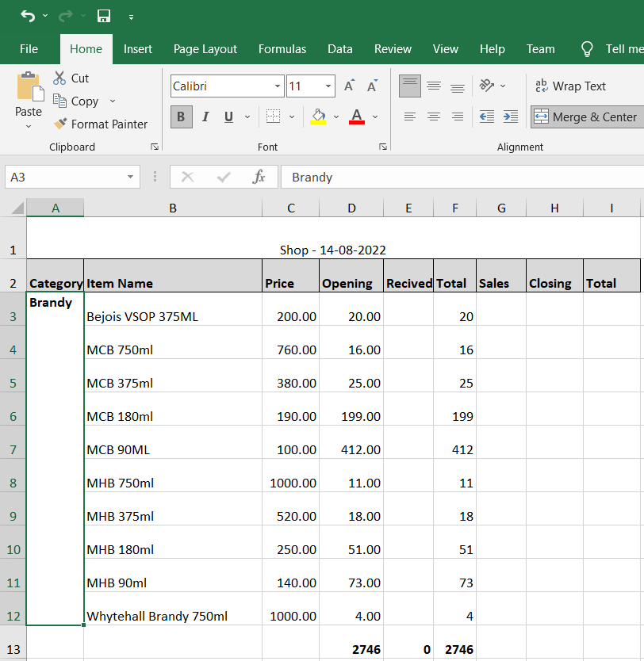Apply the yellow Fill Color swatch
The image size is (644, 661).
coord(319,117)
